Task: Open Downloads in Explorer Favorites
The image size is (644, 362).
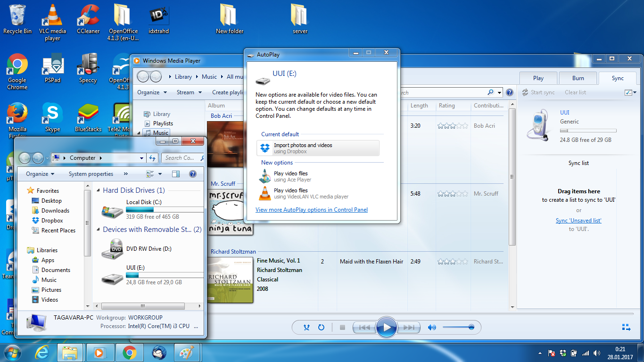Action: [50, 211]
